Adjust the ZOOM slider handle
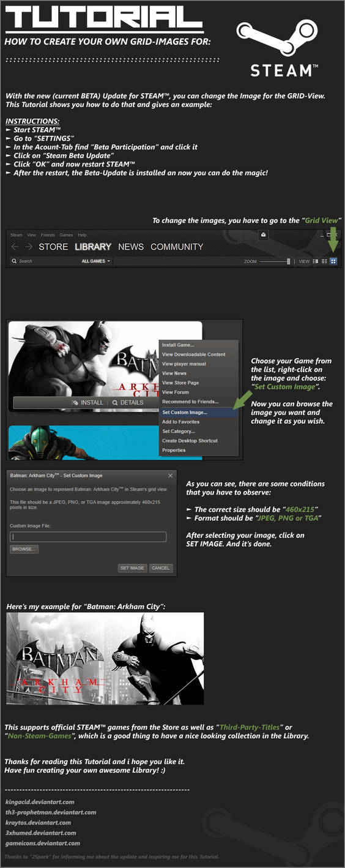The image size is (345, 868). (x=288, y=261)
